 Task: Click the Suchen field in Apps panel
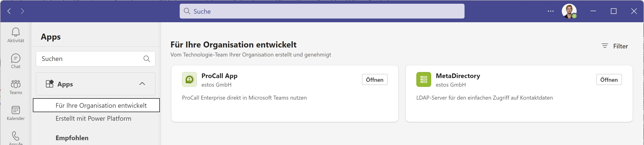90,59
